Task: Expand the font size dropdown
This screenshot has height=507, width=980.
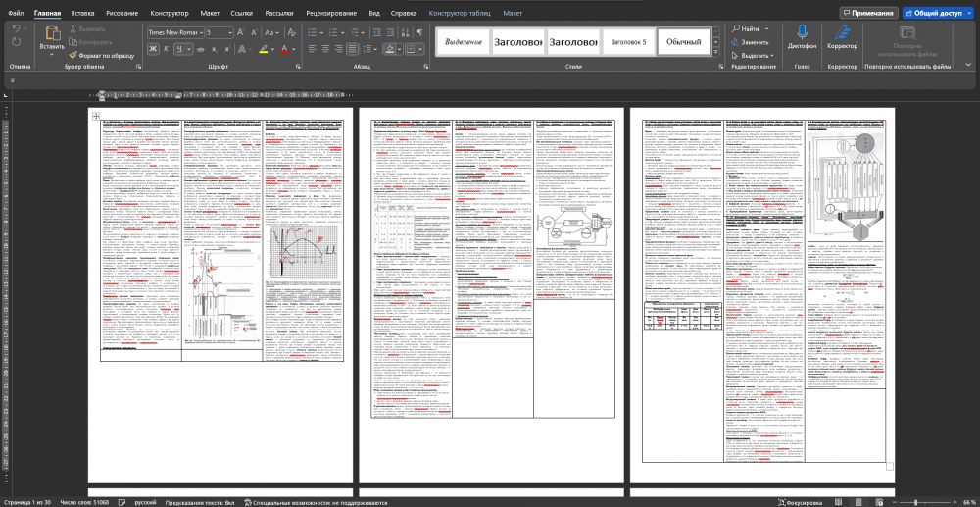Action: click(x=229, y=32)
